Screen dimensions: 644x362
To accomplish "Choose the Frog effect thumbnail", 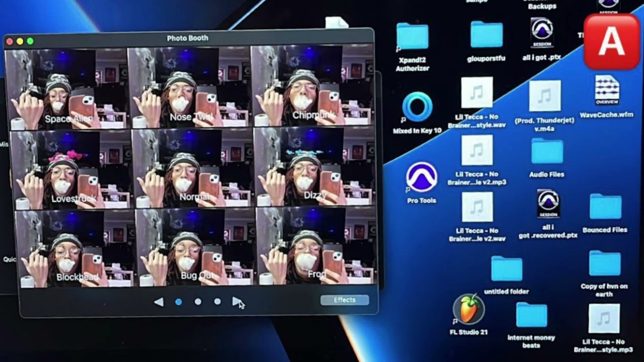I will tap(317, 246).
